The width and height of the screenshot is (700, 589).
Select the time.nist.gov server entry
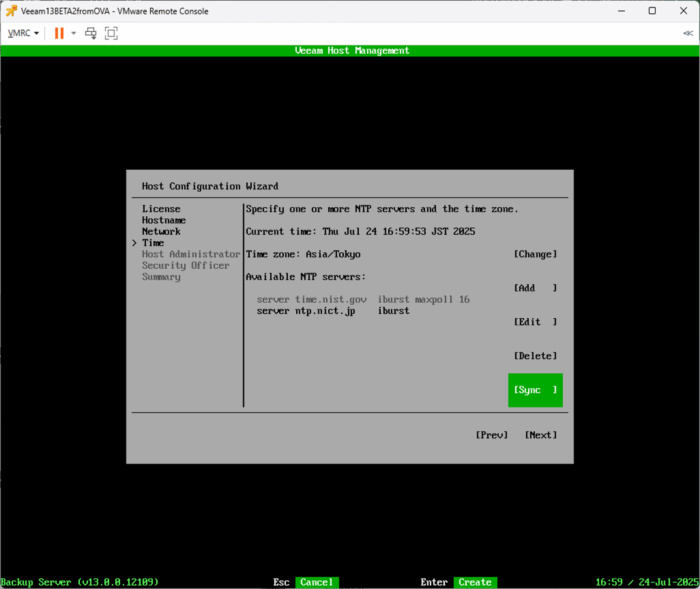[363, 299]
